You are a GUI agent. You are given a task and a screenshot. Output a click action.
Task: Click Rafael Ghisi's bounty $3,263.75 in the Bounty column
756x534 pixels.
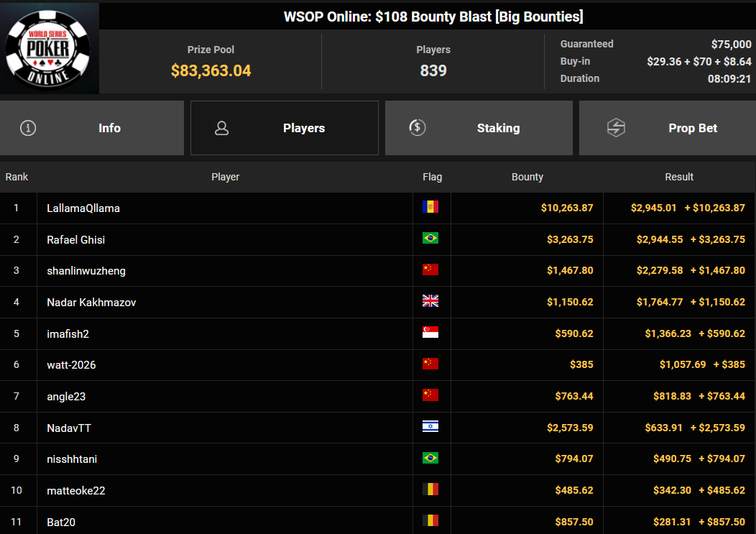[x=570, y=239]
